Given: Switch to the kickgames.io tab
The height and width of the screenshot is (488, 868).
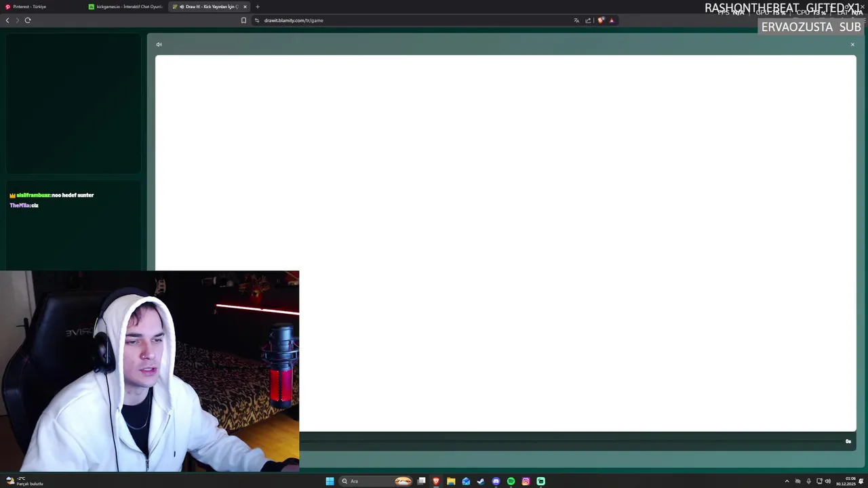Looking at the screenshot, I should tap(126, 7).
